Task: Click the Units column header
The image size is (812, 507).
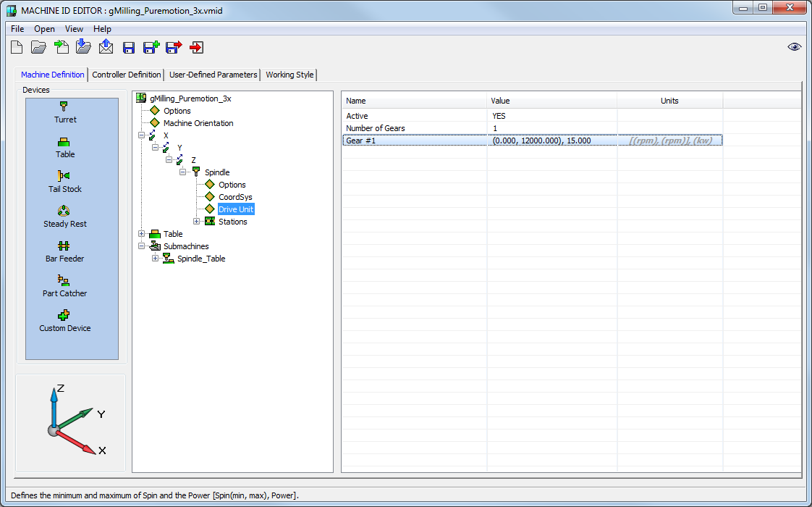Action: tap(669, 101)
